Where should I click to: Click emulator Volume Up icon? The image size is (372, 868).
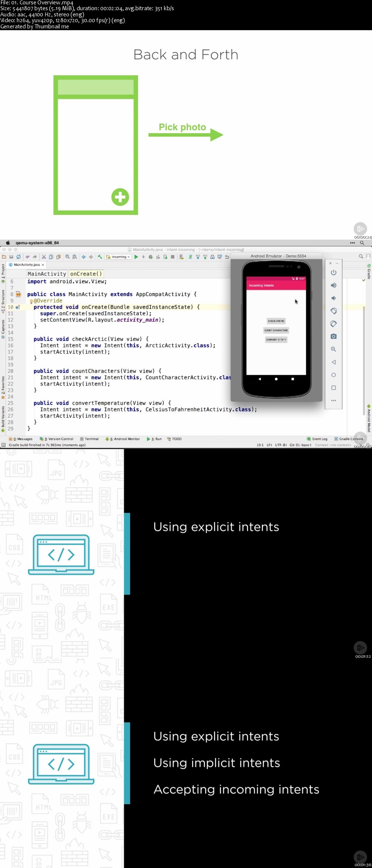pos(333,285)
